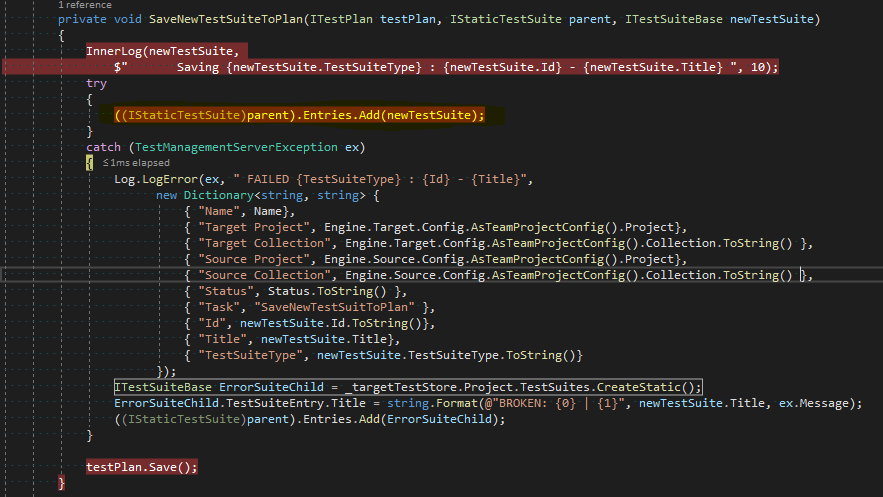Place cursor on the InnerLog call
Viewport: 883px width, 497px height.
[x=114, y=51]
